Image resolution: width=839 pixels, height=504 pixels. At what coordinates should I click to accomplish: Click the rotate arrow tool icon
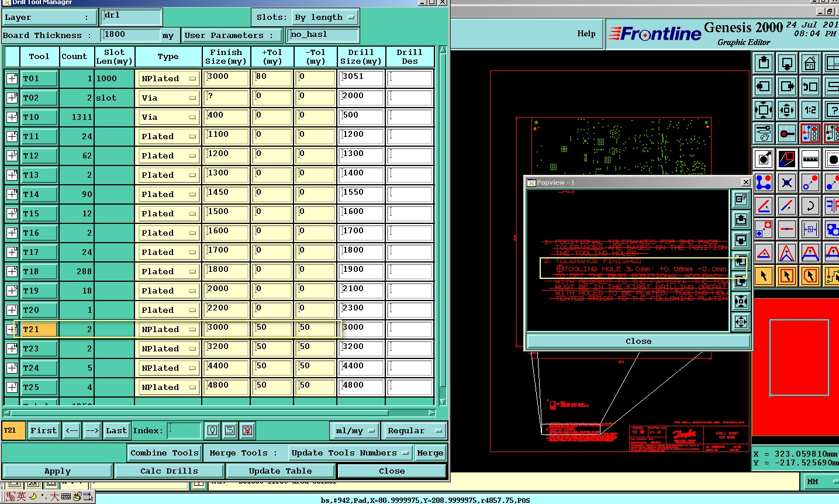810,206
